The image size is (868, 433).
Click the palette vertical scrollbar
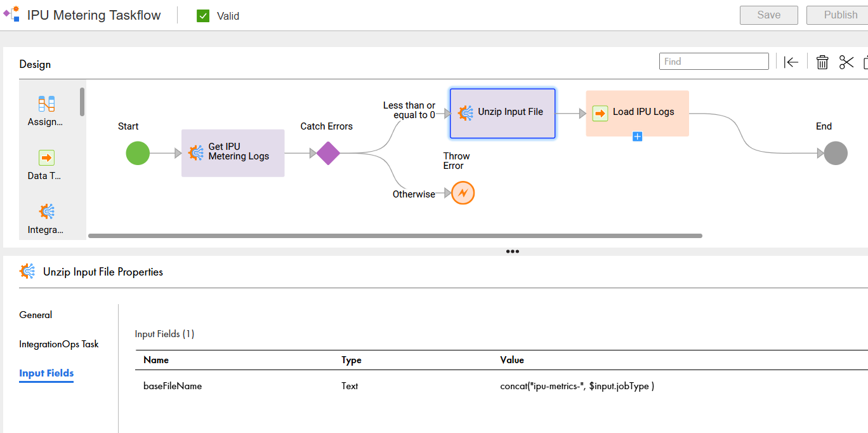point(82,102)
